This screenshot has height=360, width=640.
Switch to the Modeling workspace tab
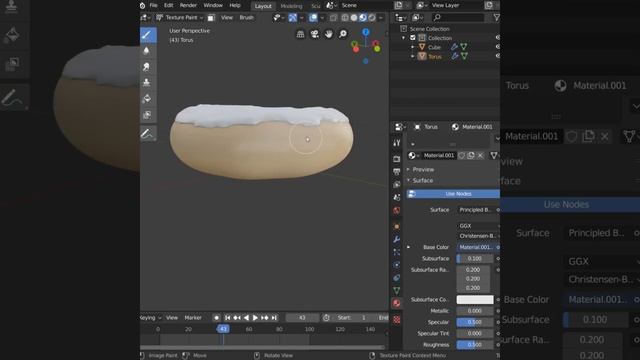click(x=291, y=6)
